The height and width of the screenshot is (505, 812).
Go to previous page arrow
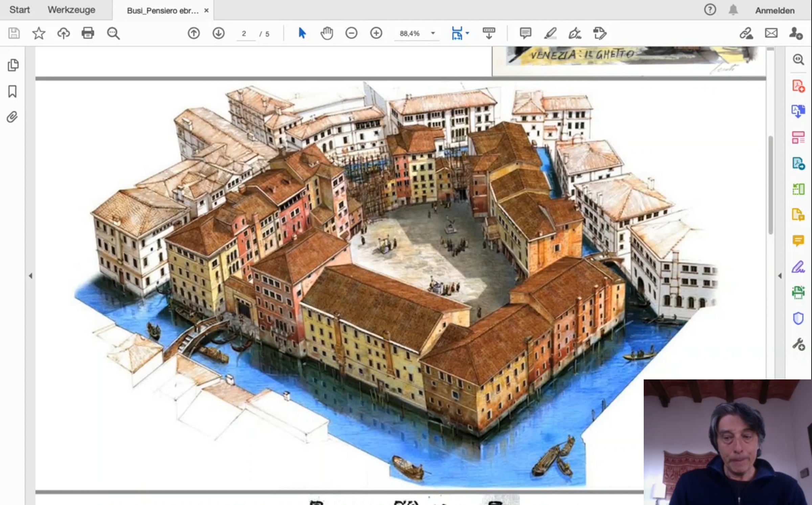194,34
